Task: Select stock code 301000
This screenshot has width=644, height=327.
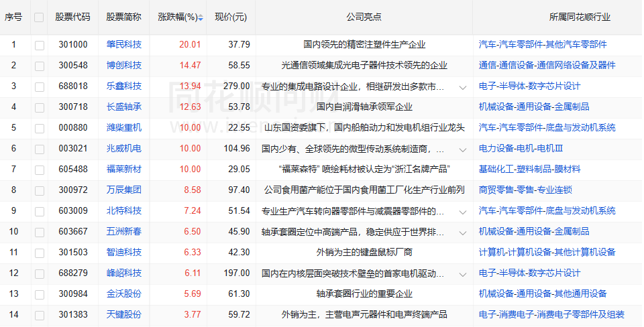Action: (x=73, y=45)
